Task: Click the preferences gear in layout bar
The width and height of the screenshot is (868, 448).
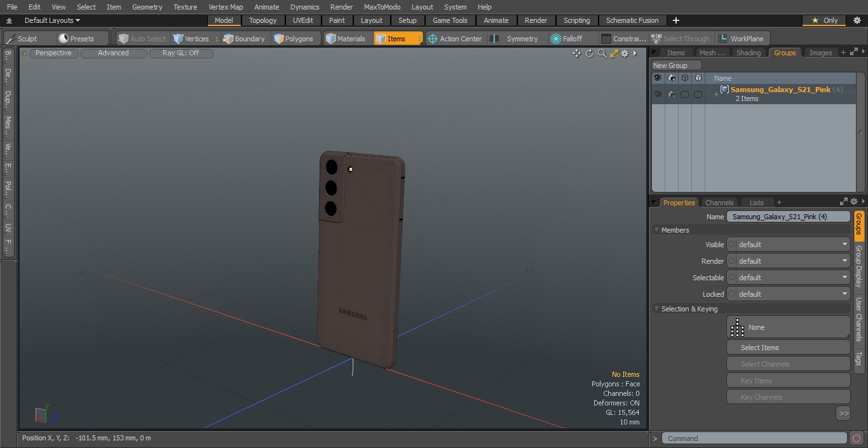Action: click(x=857, y=20)
